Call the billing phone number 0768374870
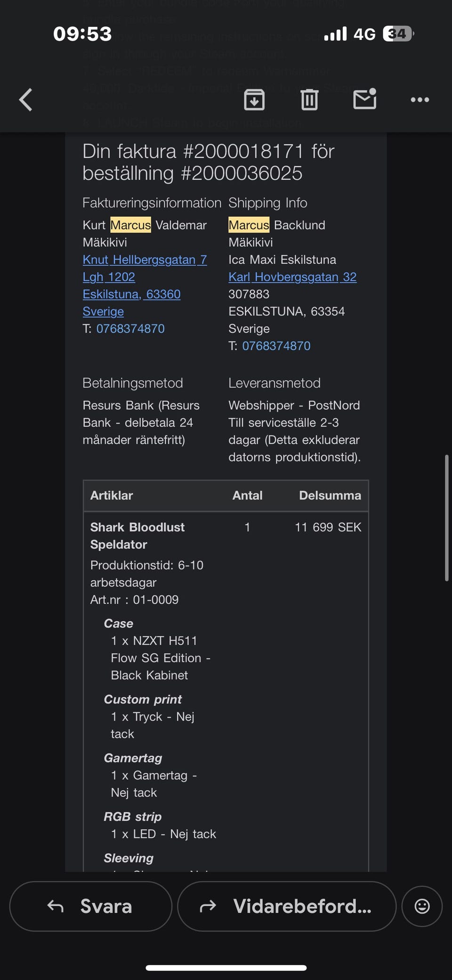The image size is (452, 980). pos(131,329)
